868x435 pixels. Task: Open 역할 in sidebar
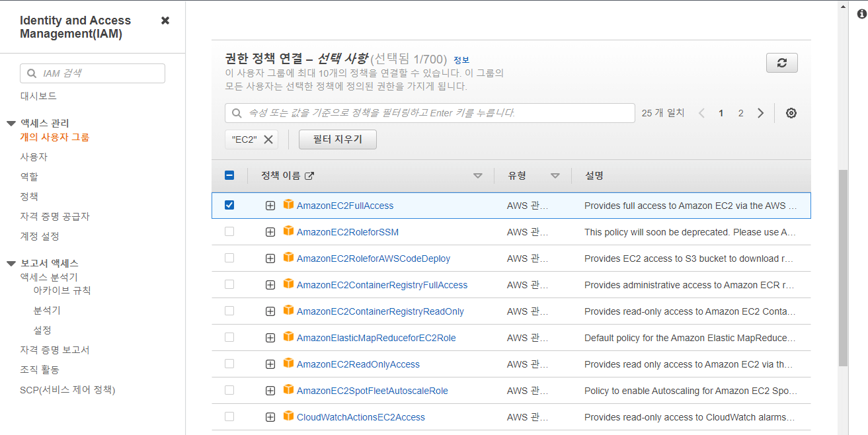[x=29, y=177]
